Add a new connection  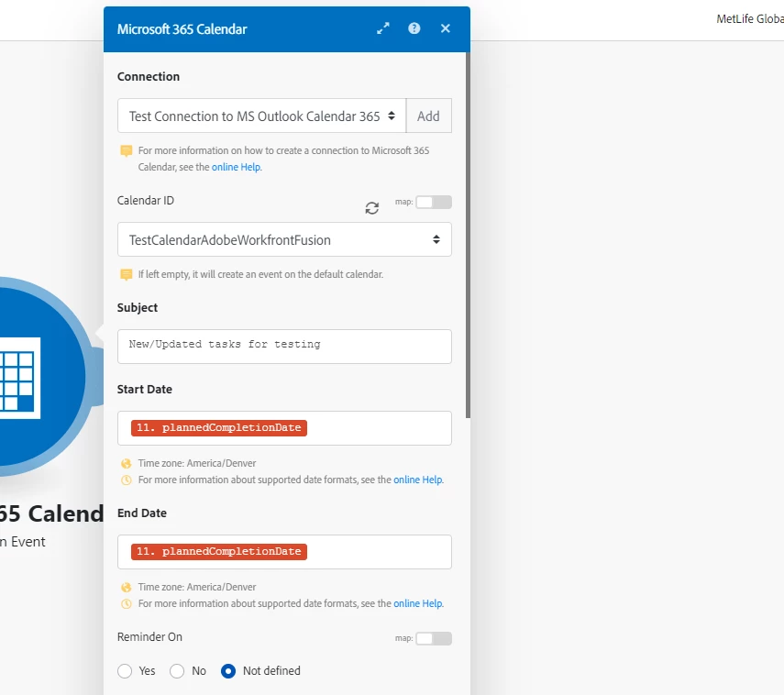point(428,116)
